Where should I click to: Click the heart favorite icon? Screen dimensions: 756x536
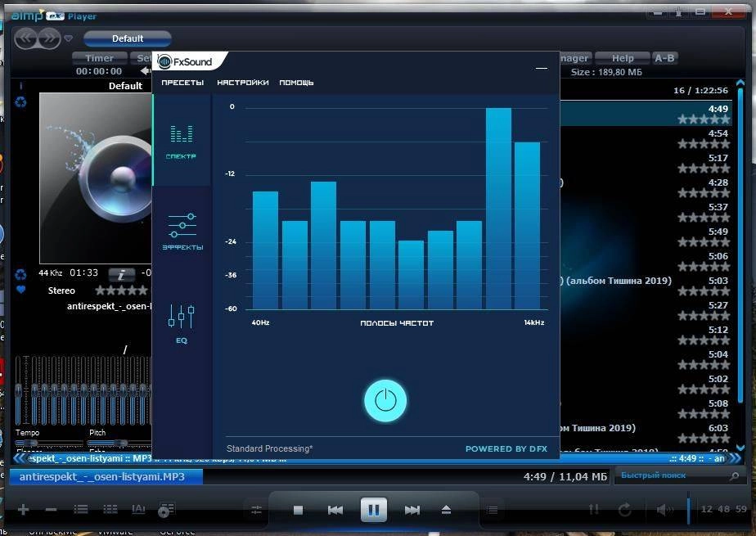point(20,290)
